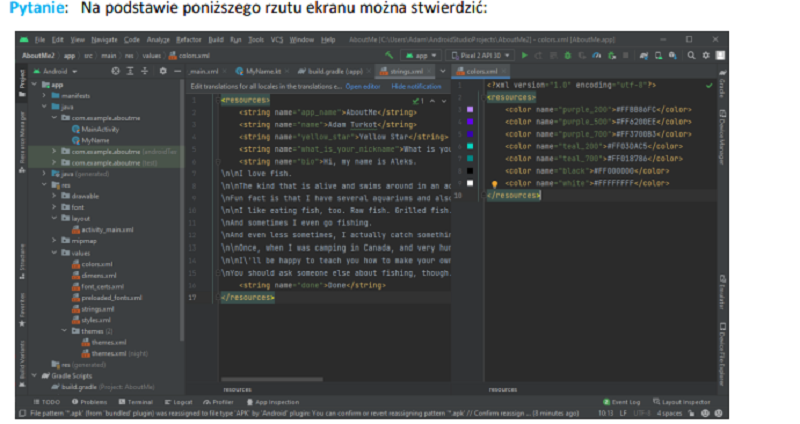Select styles.xml in the values folder
This screenshot has height=424, width=800.
tap(91, 320)
